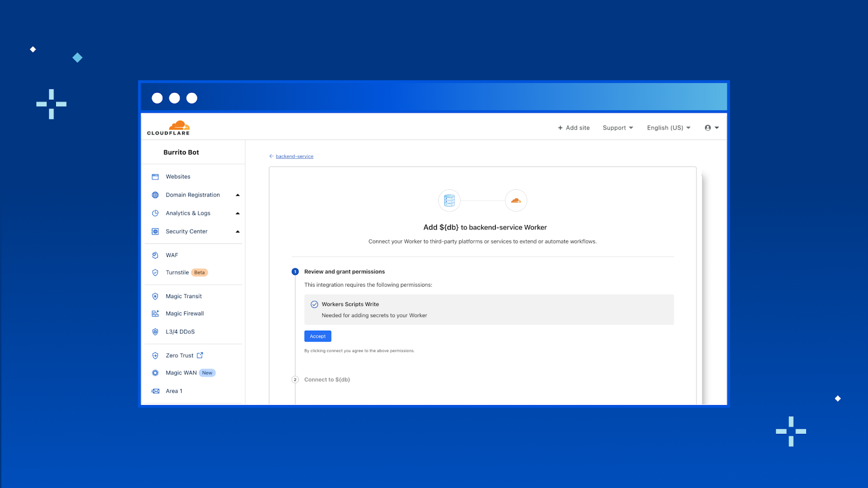Expand the Domain Registration section

coord(238,195)
